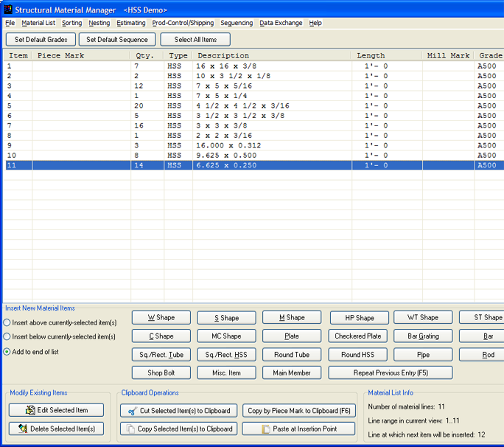Viewport: 504px width, 447px height.
Task: Insert a WT Shape item
Action: pos(423,318)
